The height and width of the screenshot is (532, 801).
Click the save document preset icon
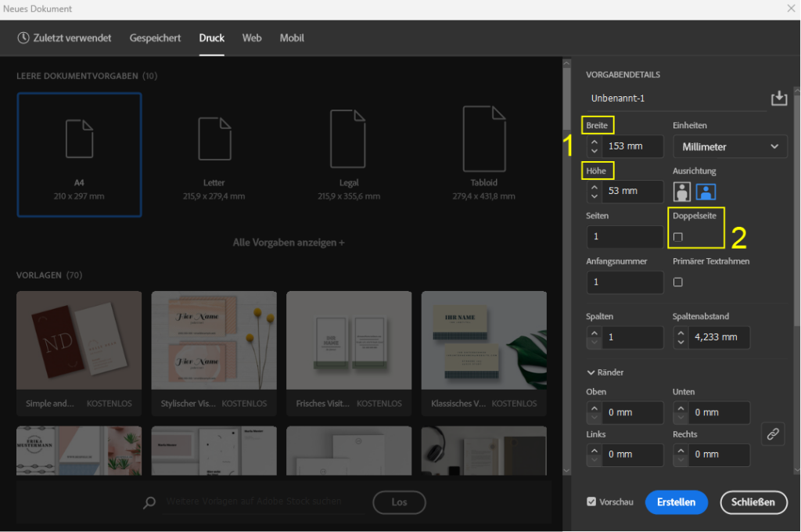(779, 97)
